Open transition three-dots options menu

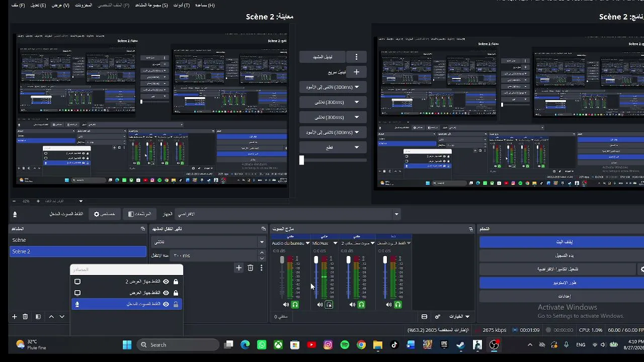[x=356, y=57]
